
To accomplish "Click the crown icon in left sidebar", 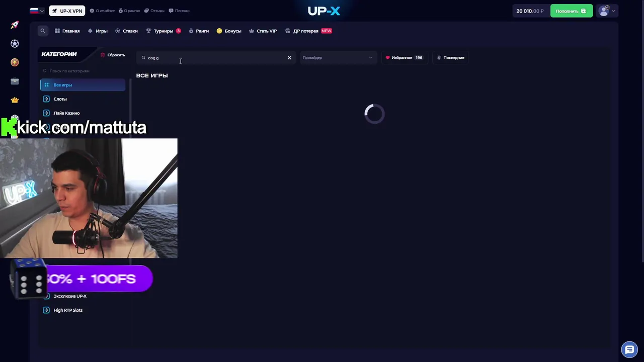I will [x=15, y=100].
